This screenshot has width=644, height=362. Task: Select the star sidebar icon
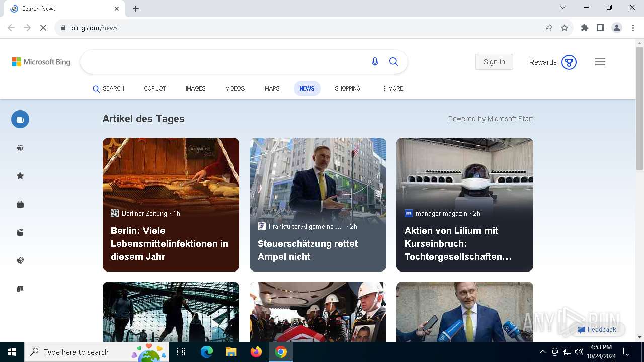pos(20,176)
